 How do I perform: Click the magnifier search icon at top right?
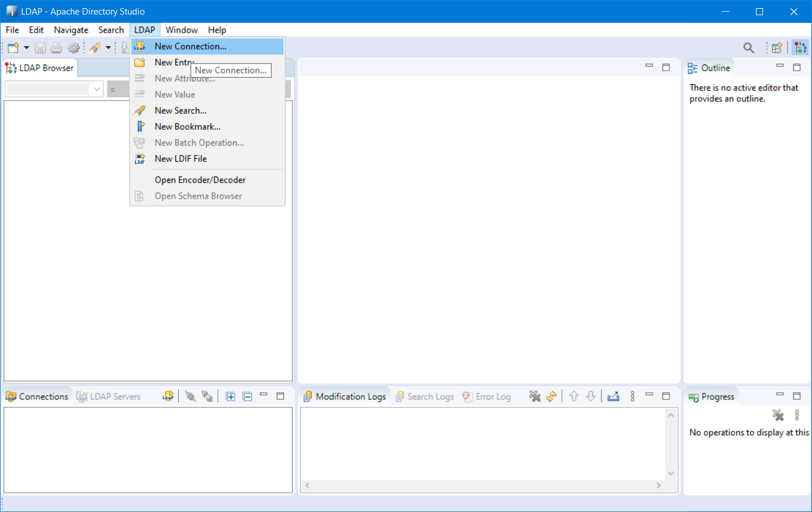tap(748, 48)
